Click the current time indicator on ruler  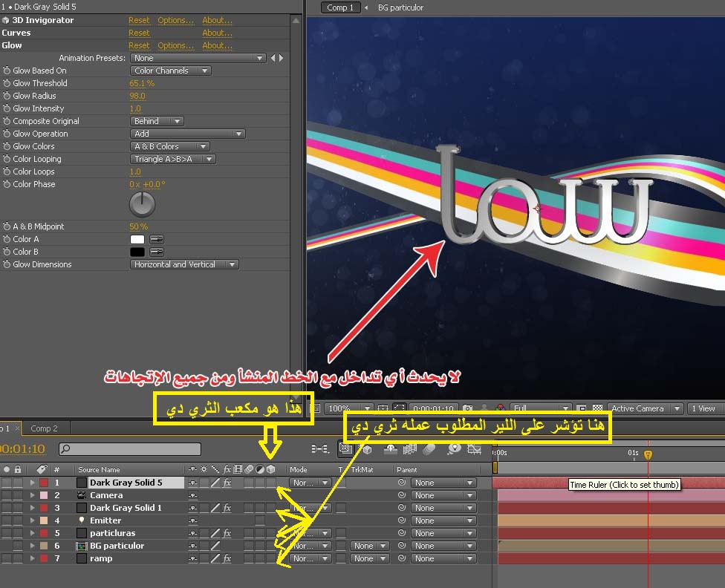tap(648, 455)
